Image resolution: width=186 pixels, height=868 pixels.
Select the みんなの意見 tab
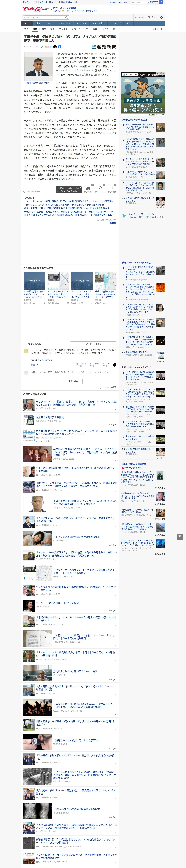pyautogui.click(x=99, y=24)
